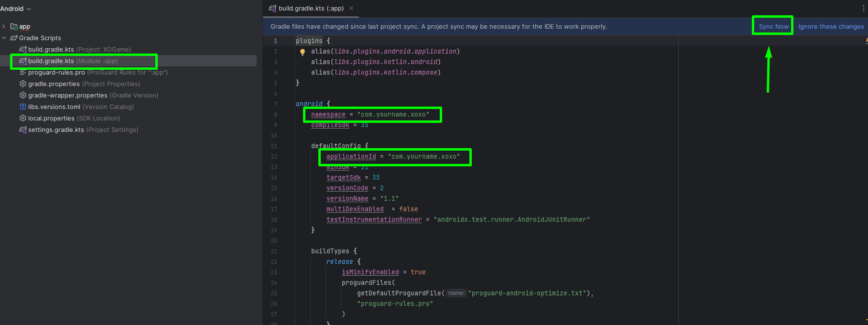Screen dimensions: 868x325
Task: Click the gear icon of gradle-wrapper.properties
Action: click(22, 95)
